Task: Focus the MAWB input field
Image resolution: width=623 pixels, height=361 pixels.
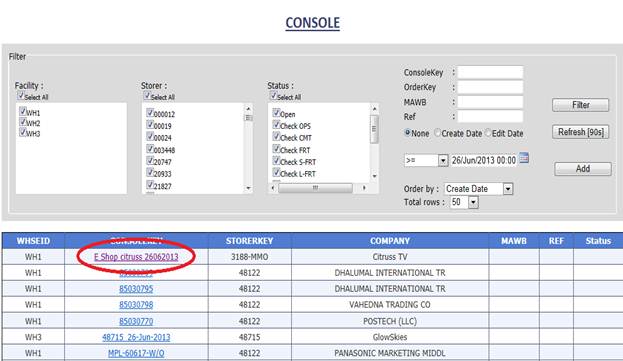Action: tap(490, 102)
